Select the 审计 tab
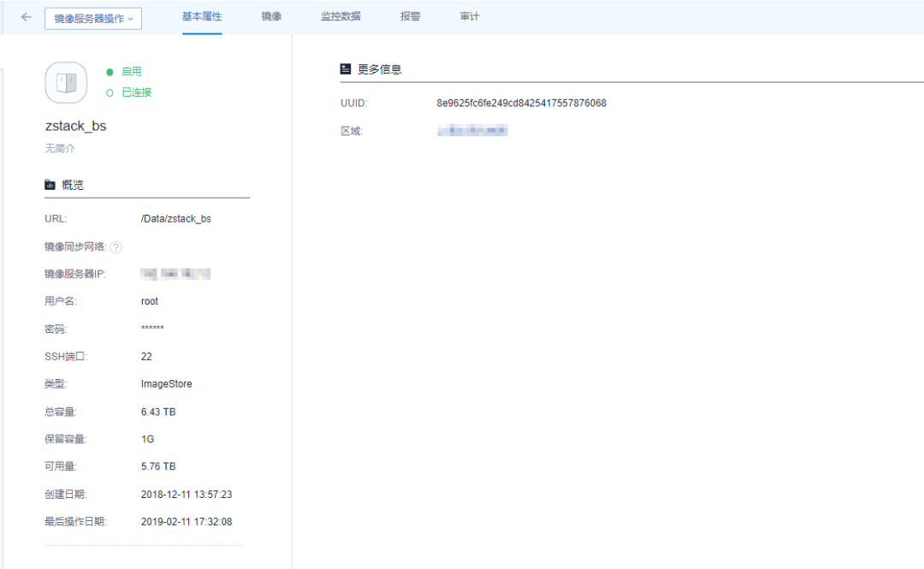924x569 pixels. (x=470, y=16)
